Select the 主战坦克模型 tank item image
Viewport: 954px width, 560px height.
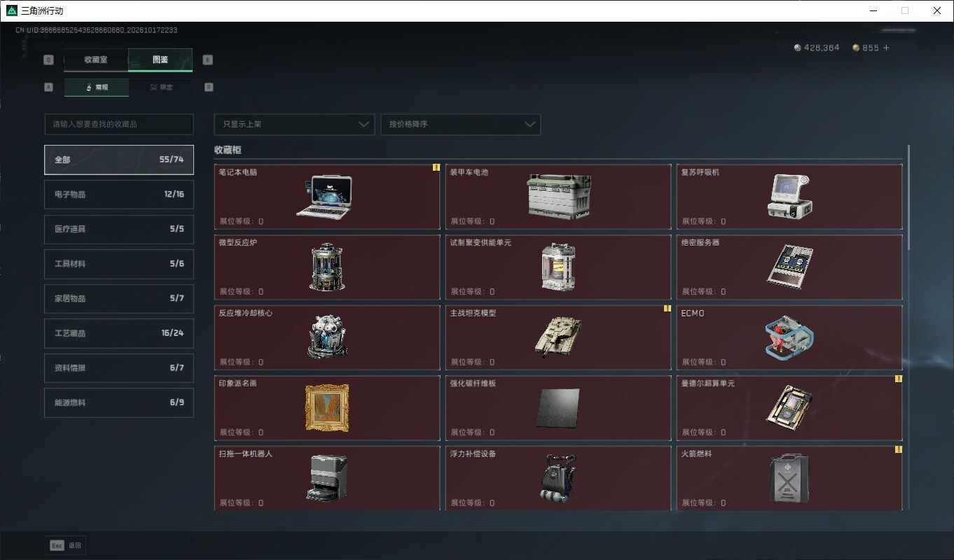pos(558,337)
